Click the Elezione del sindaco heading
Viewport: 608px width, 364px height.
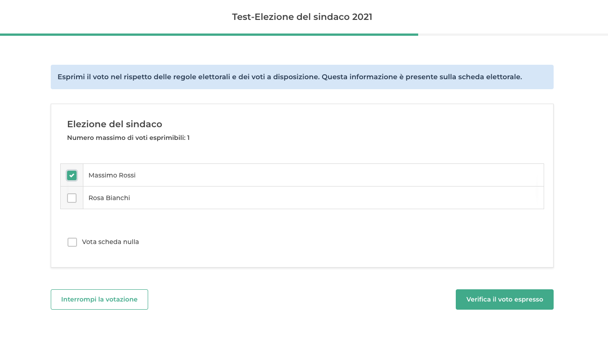[x=115, y=124]
